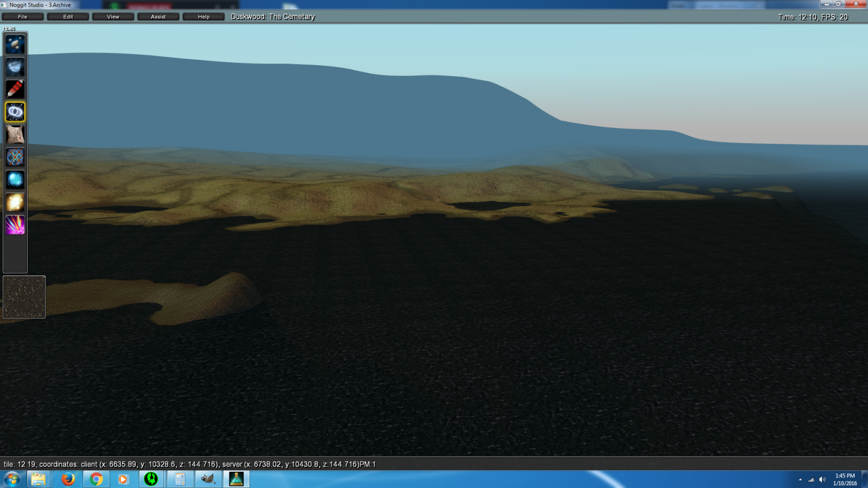Select the purple rays shader tool
The width and height of the screenshot is (868, 488).
pyautogui.click(x=15, y=224)
